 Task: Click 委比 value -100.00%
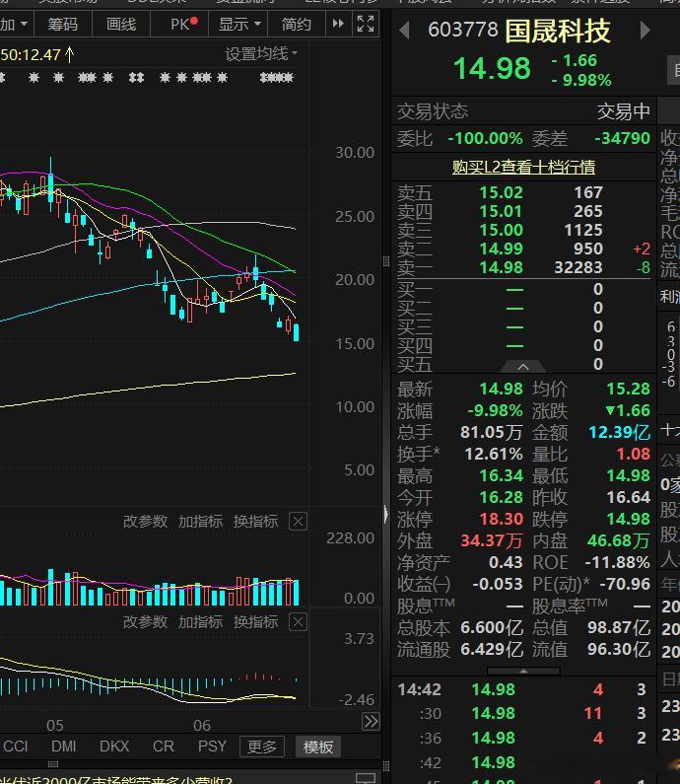click(x=485, y=138)
